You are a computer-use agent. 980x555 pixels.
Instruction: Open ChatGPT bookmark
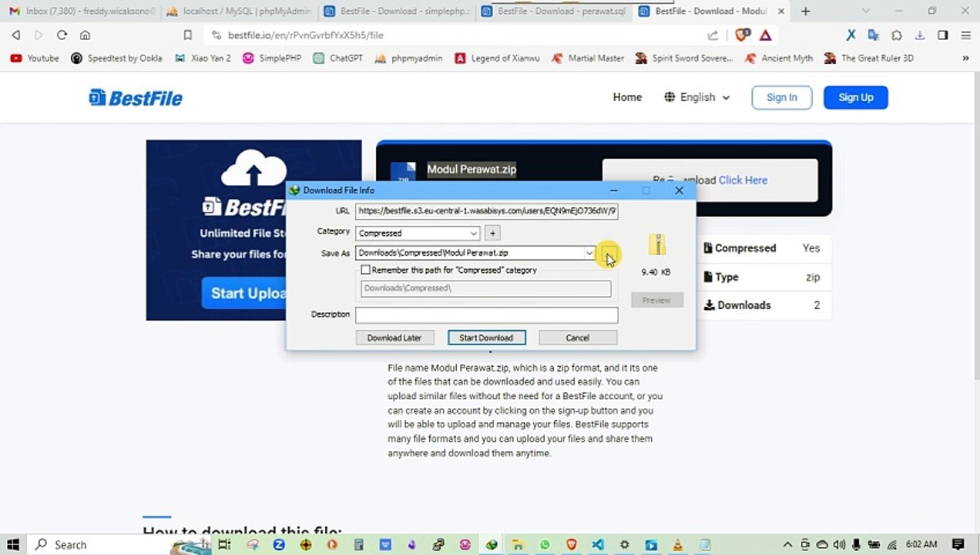coord(337,58)
